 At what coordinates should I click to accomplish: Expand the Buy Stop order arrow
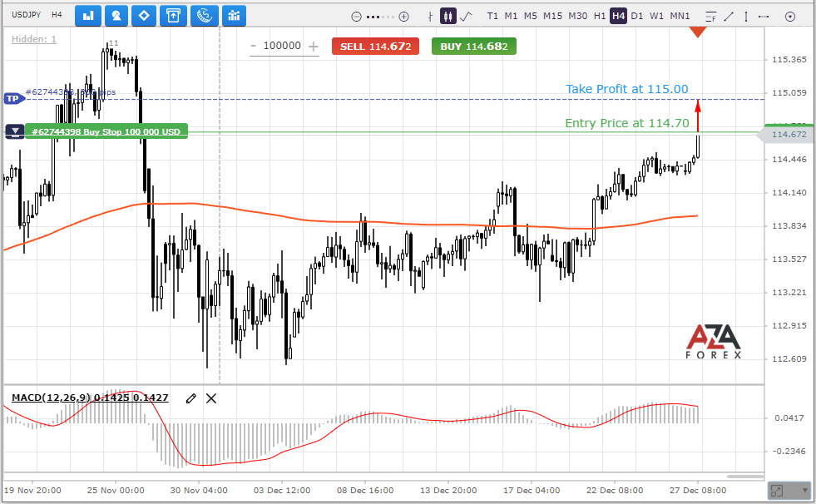pos(15,131)
